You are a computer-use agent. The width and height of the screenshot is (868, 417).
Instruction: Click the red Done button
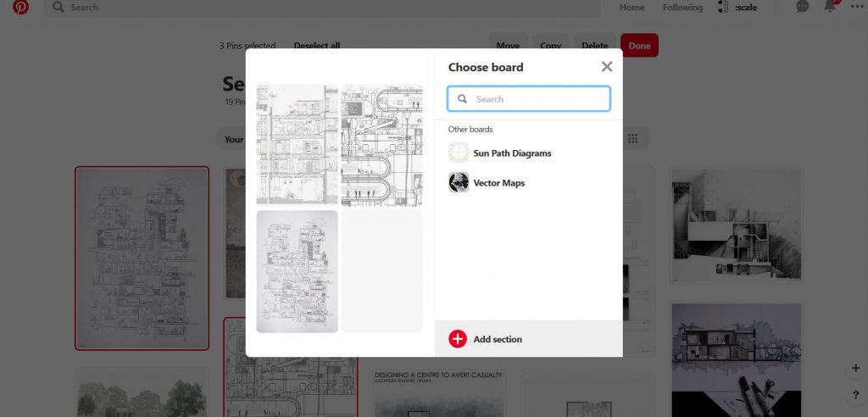(x=639, y=46)
